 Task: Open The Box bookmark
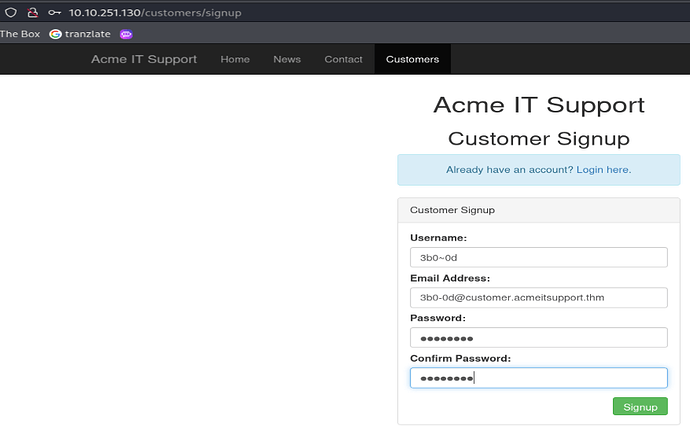[x=20, y=34]
